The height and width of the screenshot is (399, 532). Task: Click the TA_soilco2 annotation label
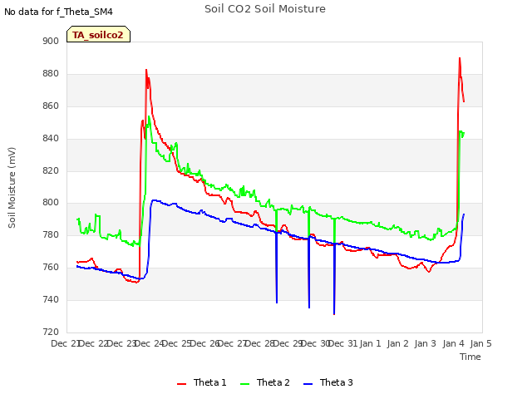coord(98,34)
